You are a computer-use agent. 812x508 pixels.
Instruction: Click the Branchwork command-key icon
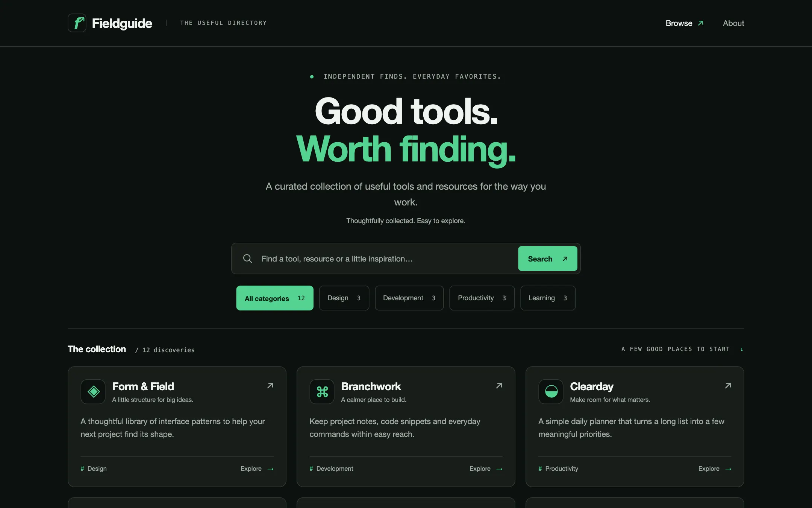pyautogui.click(x=322, y=392)
